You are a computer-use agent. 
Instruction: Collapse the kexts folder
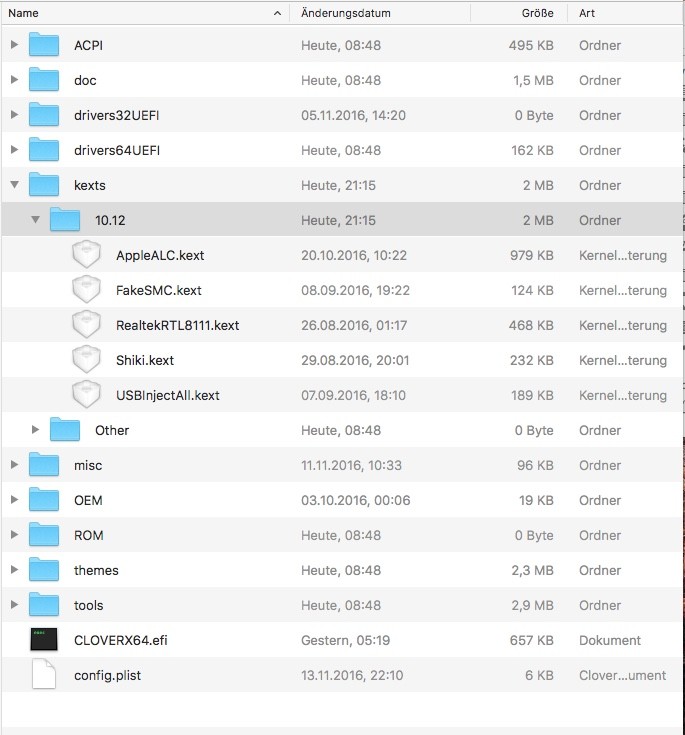pyautogui.click(x=14, y=186)
